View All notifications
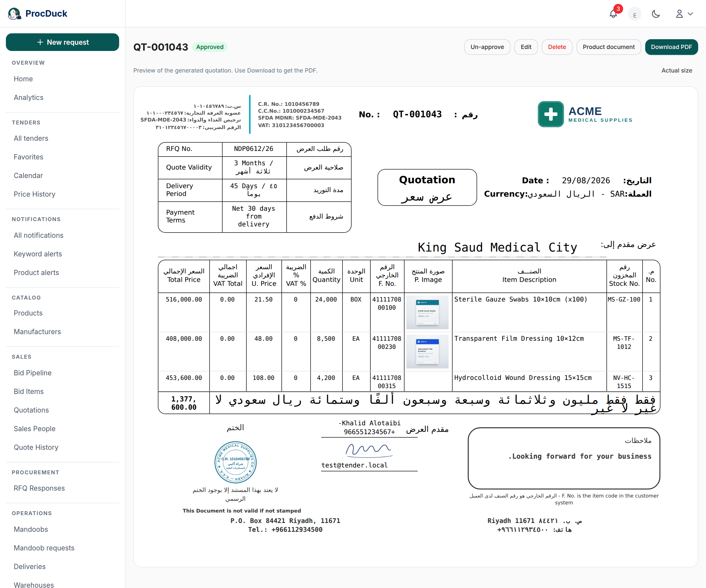Screen dimensions: 706x588 click(x=39, y=236)
